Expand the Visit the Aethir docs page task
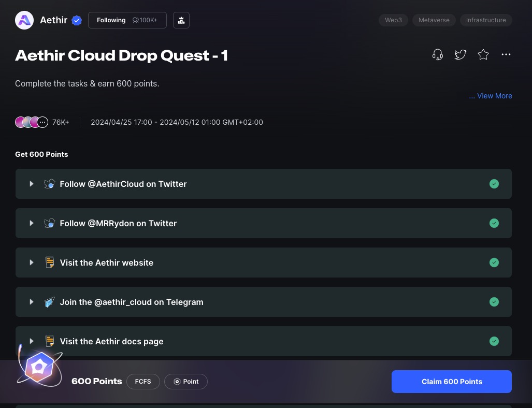532x408 pixels. point(32,341)
